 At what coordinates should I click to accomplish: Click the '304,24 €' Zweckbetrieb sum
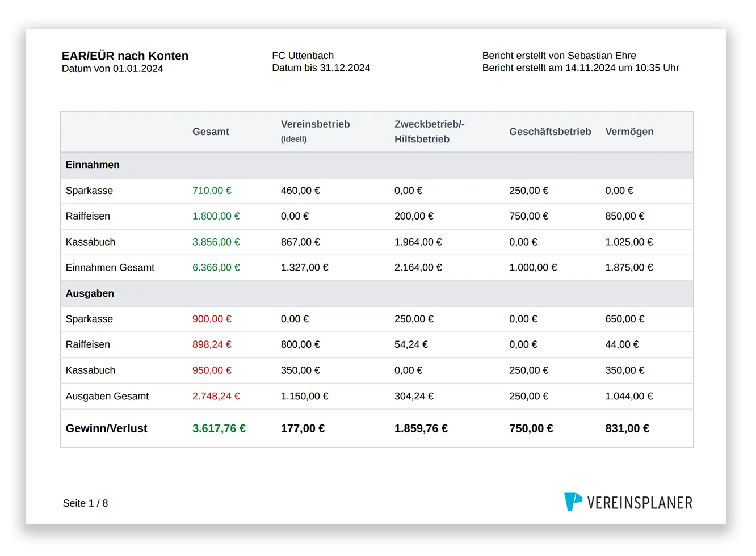click(x=414, y=396)
